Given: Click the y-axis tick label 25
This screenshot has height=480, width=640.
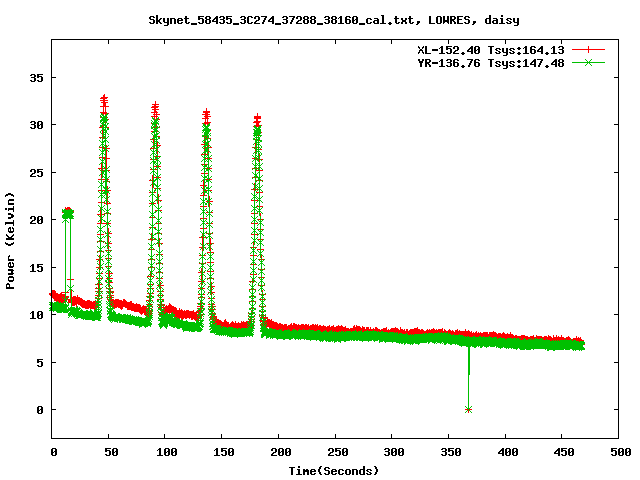Looking at the screenshot, I should click(x=36, y=173).
